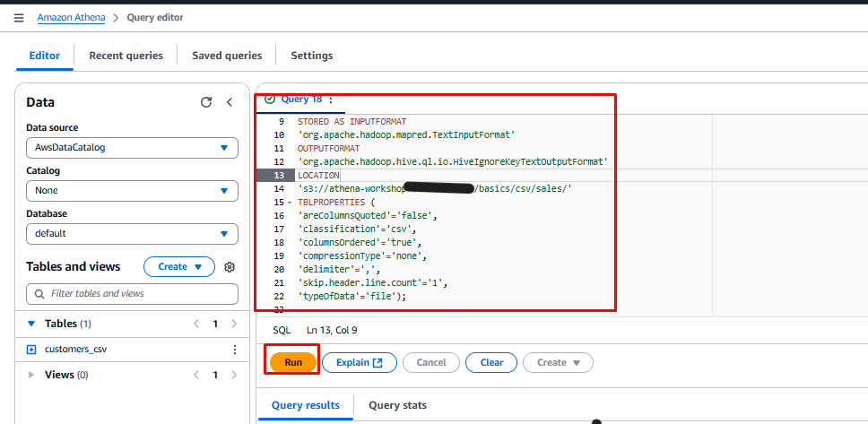Open table settings gear icon
This screenshot has height=424, width=868.
(230, 267)
